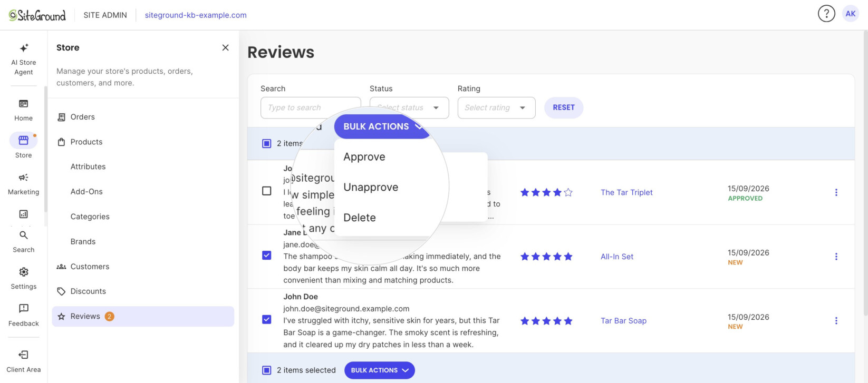Open the Status dropdown
The image size is (868, 383).
click(x=409, y=107)
